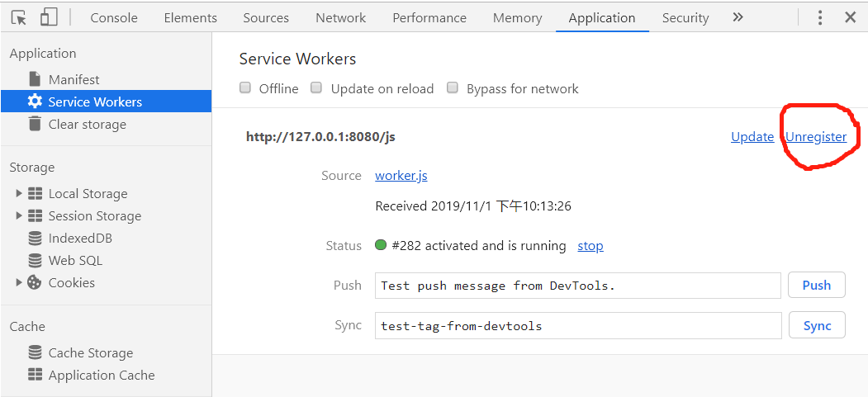Viewport: 868px width, 397px height.
Task: Check Update on reload
Action: pos(316,88)
